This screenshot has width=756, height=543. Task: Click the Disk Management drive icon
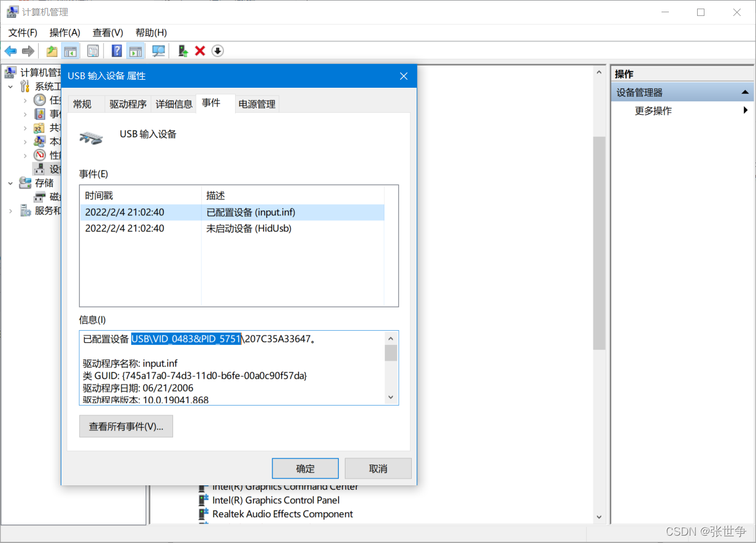[x=39, y=196]
